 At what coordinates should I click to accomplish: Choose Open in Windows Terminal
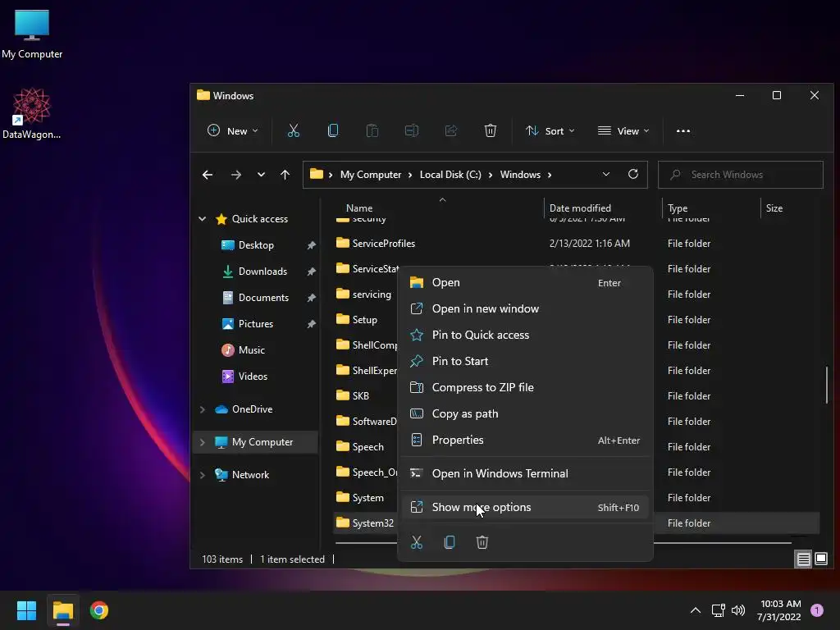click(x=525, y=473)
